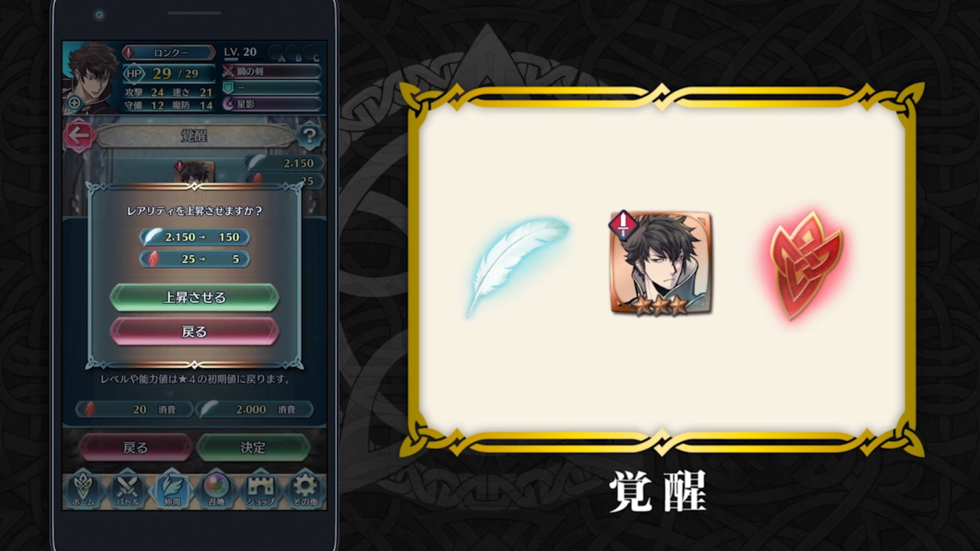Viewport: 980px width, 551px height.
Task: Open the 召喚 summon orb icon
Action: click(x=216, y=490)
